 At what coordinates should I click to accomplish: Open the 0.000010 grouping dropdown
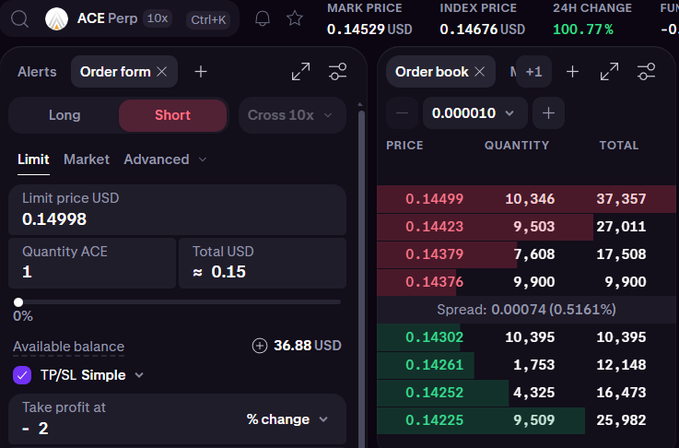pyautogui.click(x=475, y=113)
